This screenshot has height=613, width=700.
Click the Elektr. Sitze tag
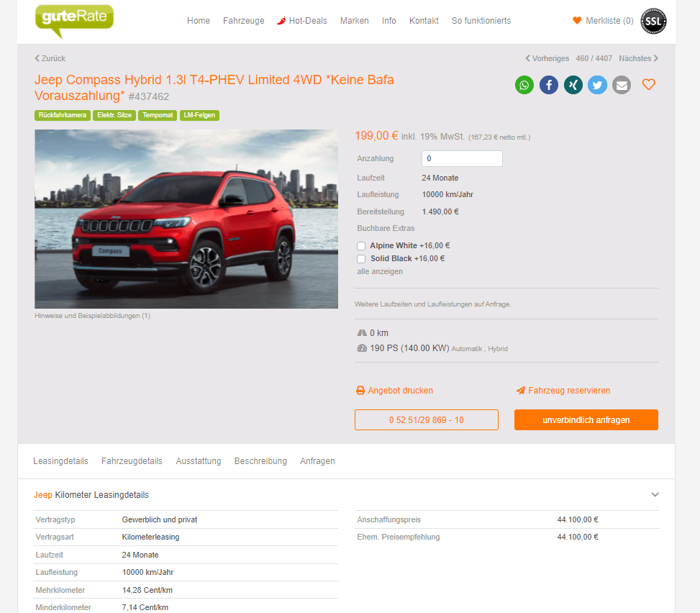114,115
